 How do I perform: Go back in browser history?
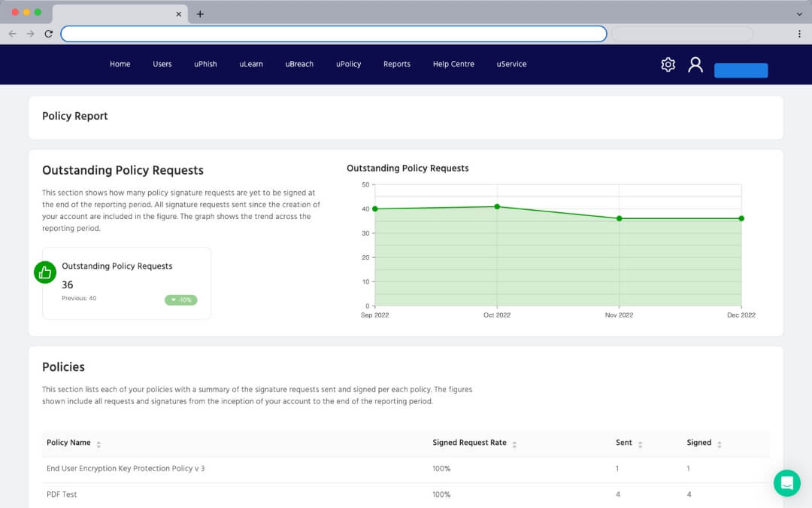point(12,34)
